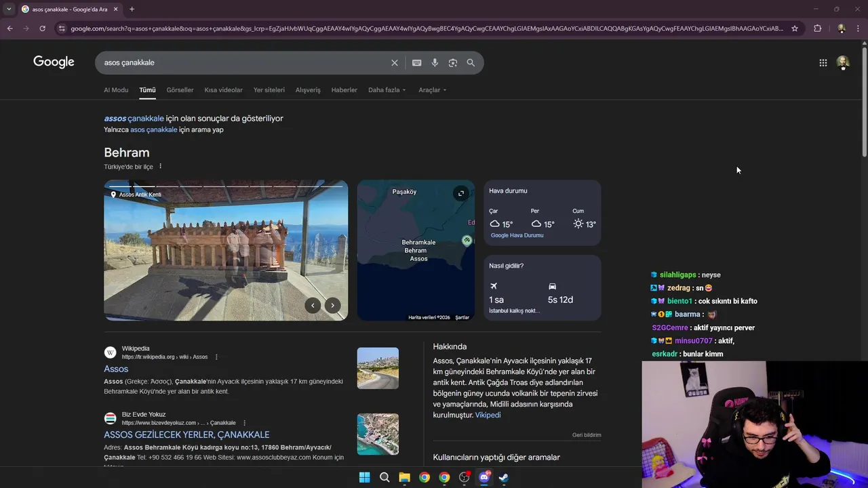Open more options for the Wikipedia result
Screen dimensions: 868x488
click(x=216, y=357)
